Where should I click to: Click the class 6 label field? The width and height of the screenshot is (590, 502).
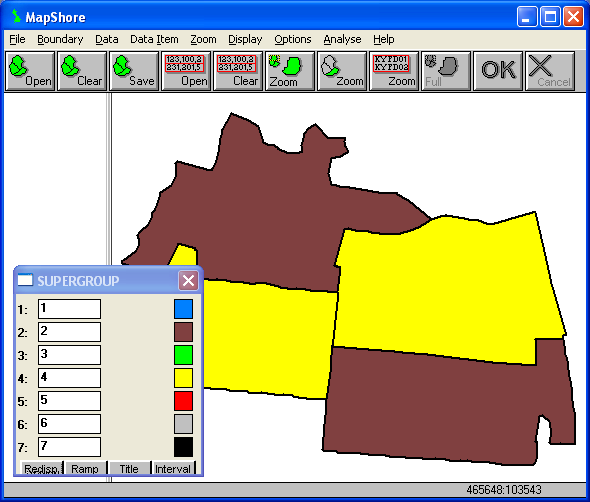(69, 424)
